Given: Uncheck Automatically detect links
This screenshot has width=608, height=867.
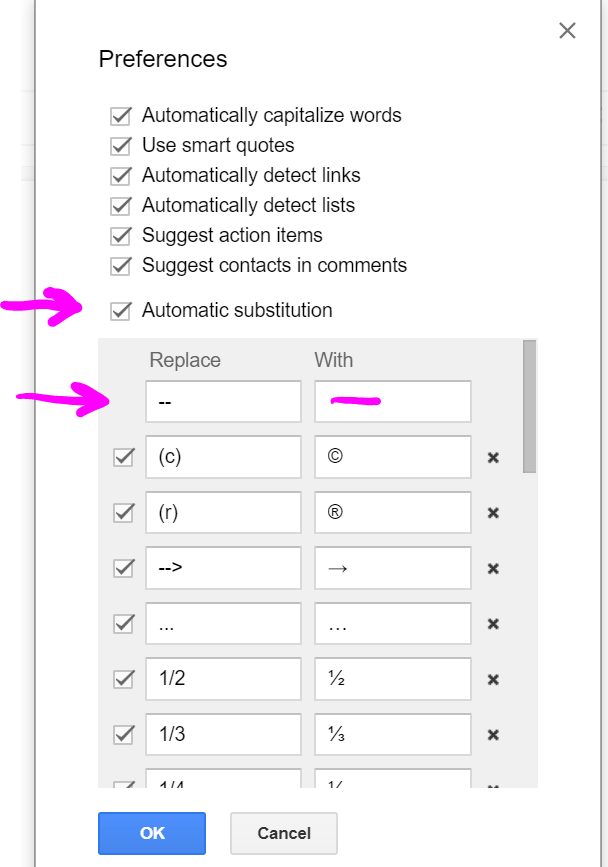Looking at the screenshot, I should [121, 175].
